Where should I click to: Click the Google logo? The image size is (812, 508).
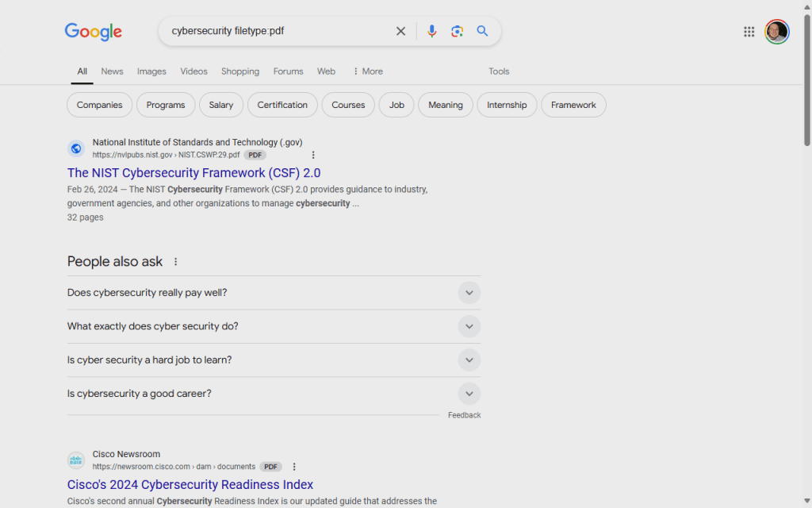(x=94, y=32)
